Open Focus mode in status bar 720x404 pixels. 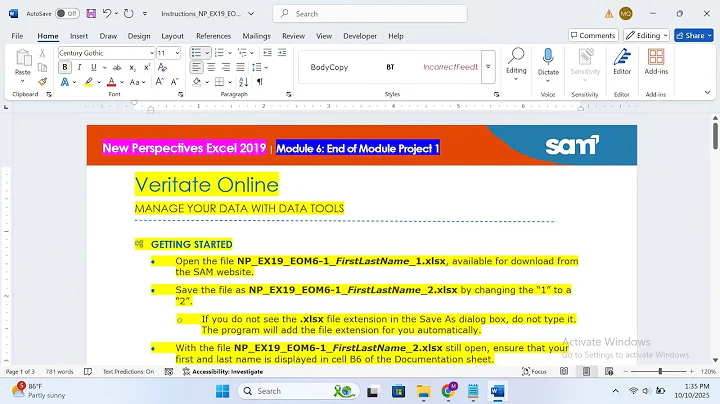[x=534, y=371]
